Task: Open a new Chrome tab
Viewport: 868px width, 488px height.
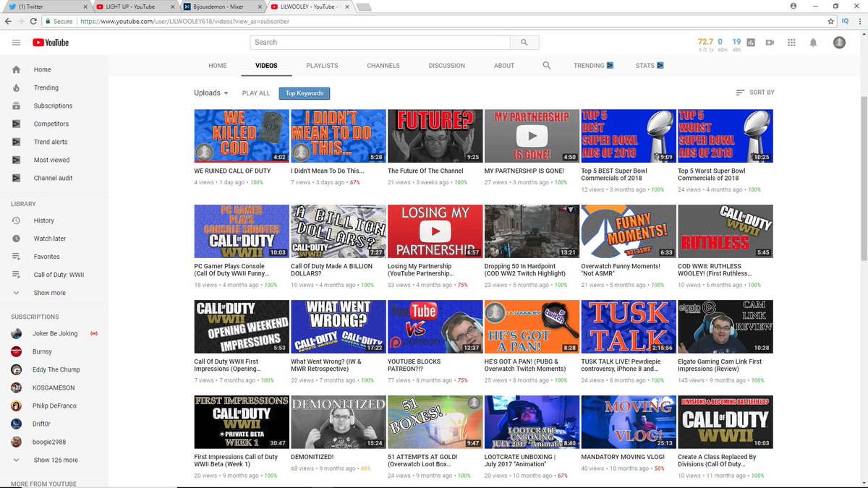Action: tap(364, 7)
